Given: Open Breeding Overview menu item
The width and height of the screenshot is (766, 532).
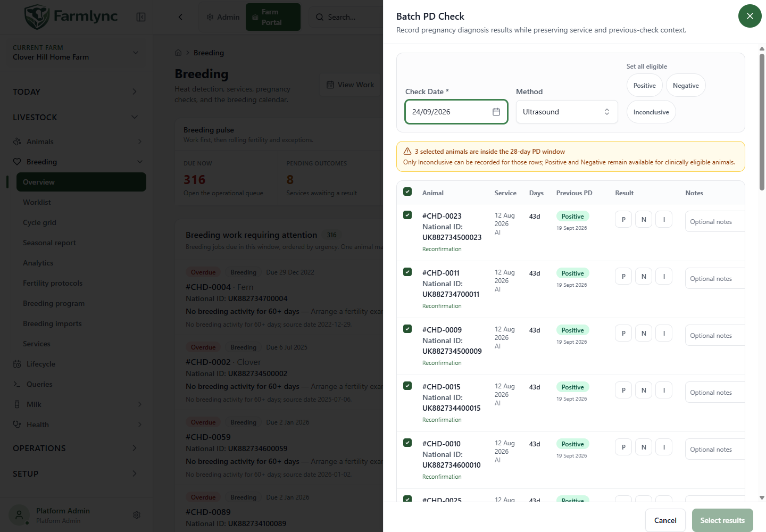Looking at the screenshot, I should [81, 182].
